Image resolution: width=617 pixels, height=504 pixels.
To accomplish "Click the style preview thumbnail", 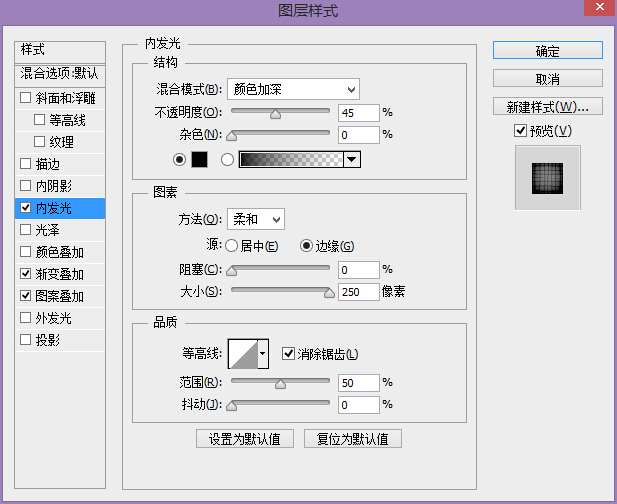I will [548, 177].
